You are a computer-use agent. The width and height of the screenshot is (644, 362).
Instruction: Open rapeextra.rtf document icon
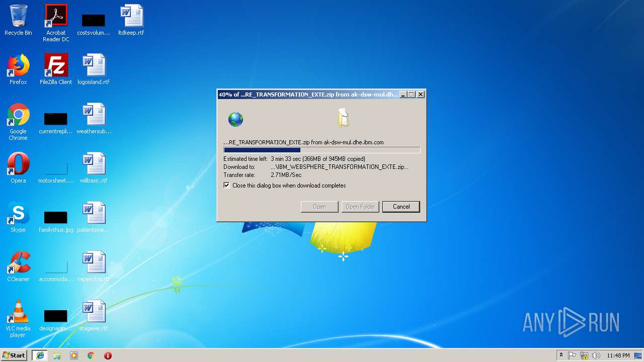coord(94,266)
